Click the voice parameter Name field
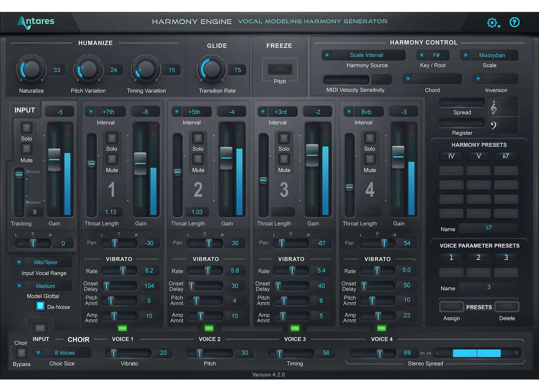Image resolution: width=539 pixels, height=392 pixels. pyautogui.click(x=488, y=287)
